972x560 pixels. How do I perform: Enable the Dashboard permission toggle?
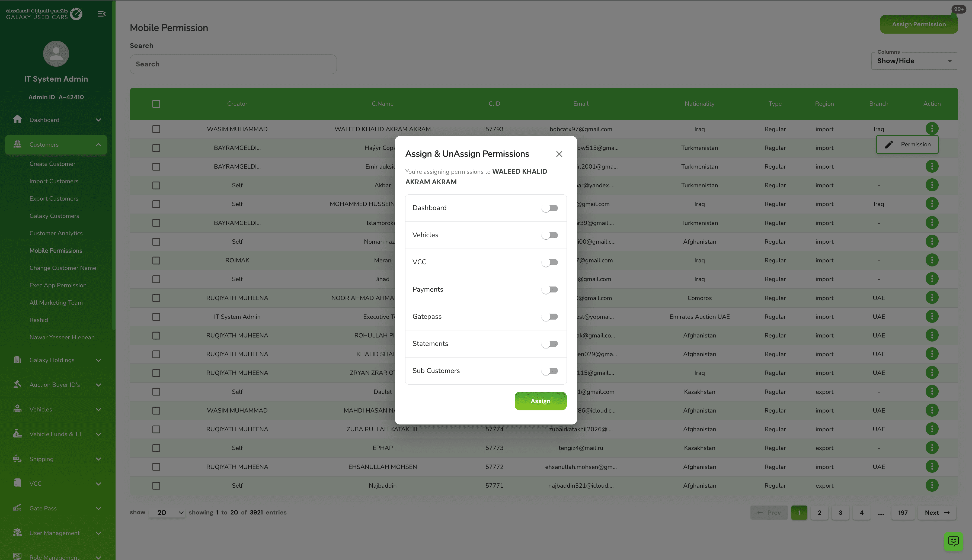point(550,208)
